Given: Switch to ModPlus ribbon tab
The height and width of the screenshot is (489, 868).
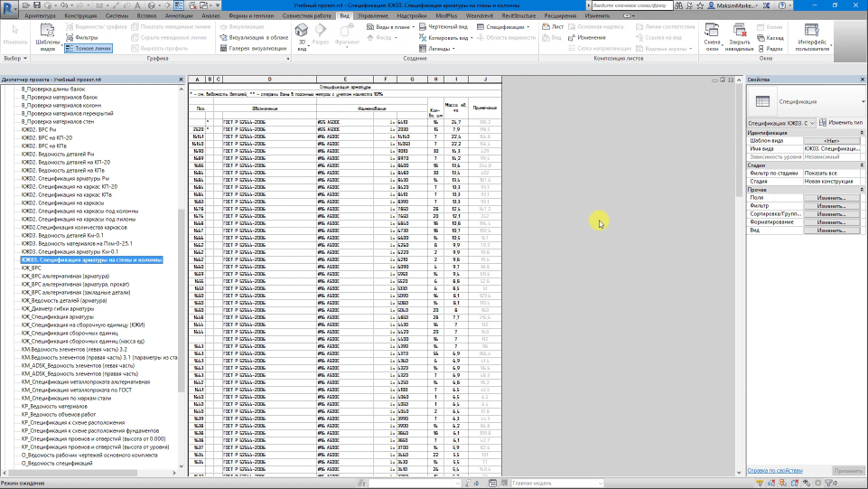Looking at the screenshot, I should (x=446, y=15).
